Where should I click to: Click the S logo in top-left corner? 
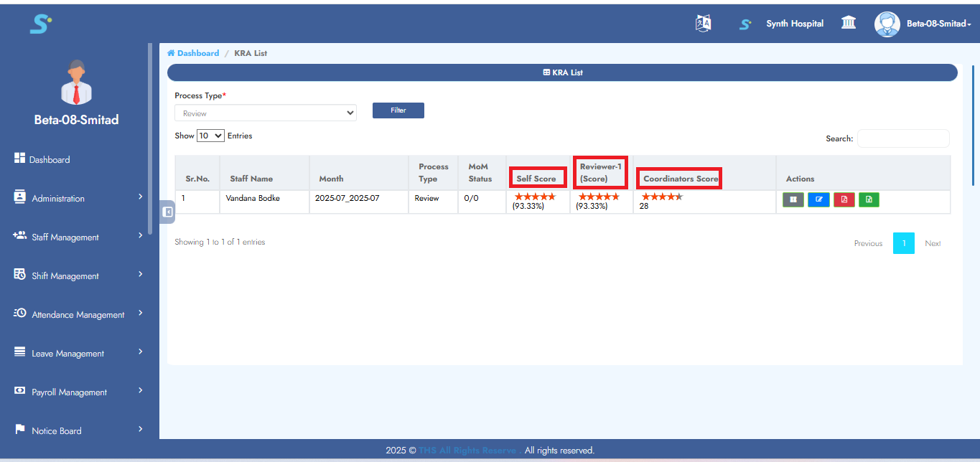(40, 24)
